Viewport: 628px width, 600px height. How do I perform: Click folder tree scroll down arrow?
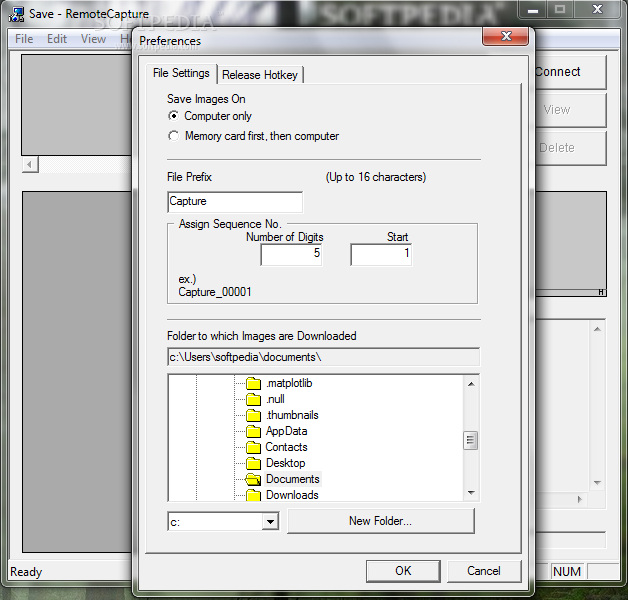(x=471, y=493)
